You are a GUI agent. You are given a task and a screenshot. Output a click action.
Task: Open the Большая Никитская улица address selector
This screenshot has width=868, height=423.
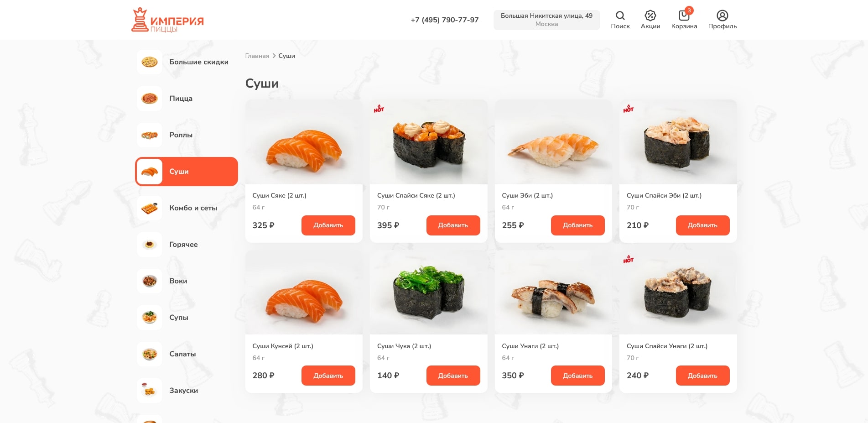(x=546, y=20)
